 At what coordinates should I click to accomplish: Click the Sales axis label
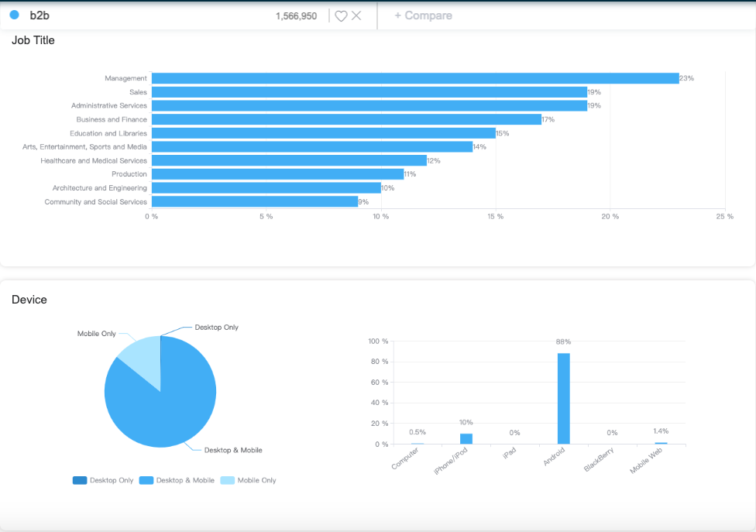138,92
